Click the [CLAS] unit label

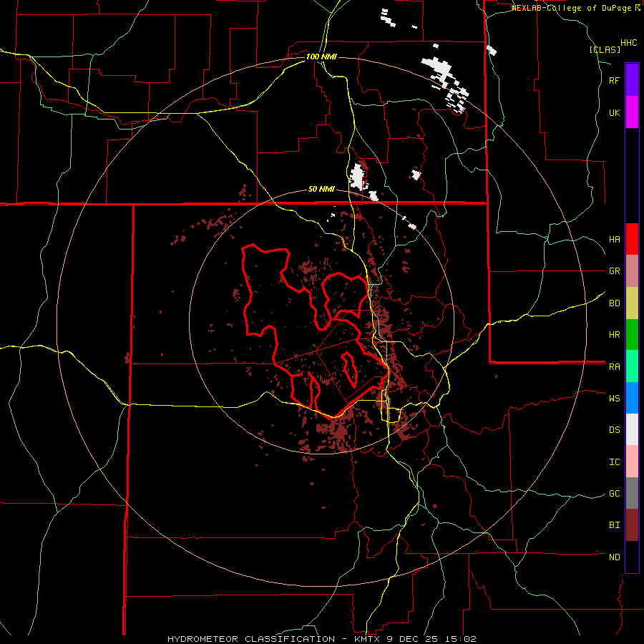tap(605, 49)
